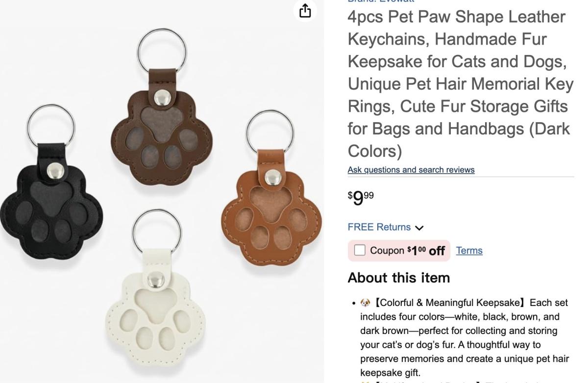Click the 'About this item' heading

(x=399, y=278)
